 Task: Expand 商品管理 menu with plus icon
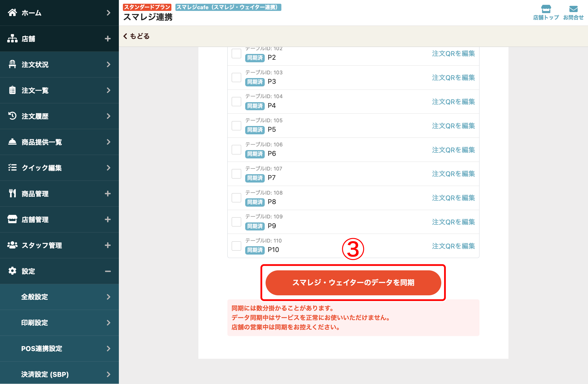click(108, 193)
